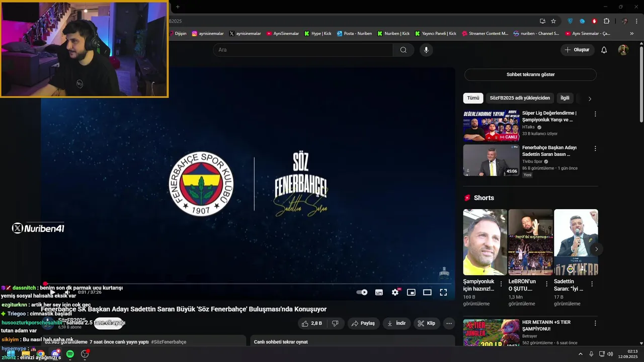Open options for HER METANIN +S TIER video
The height and width of the screenshot is (362, 644).
595,323
